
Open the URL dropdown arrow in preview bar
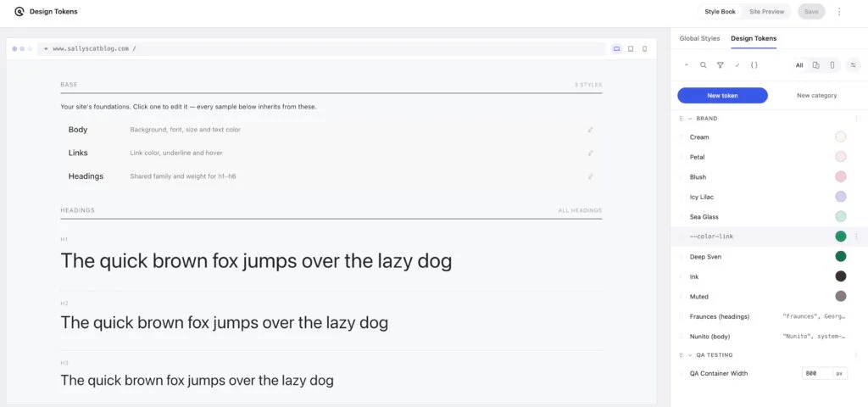click(x=46, y=48)
